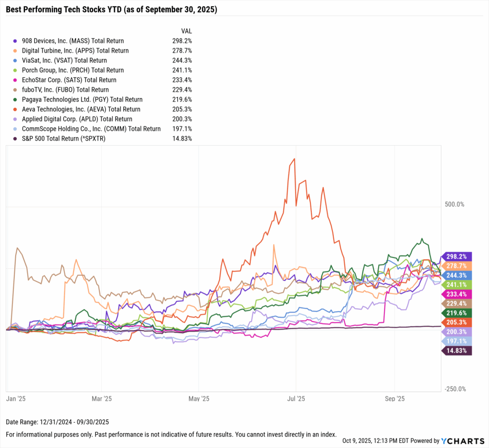489x448 pixels.
Task: Click the Jul '25 x-axis label
Action: coord(297,397)
